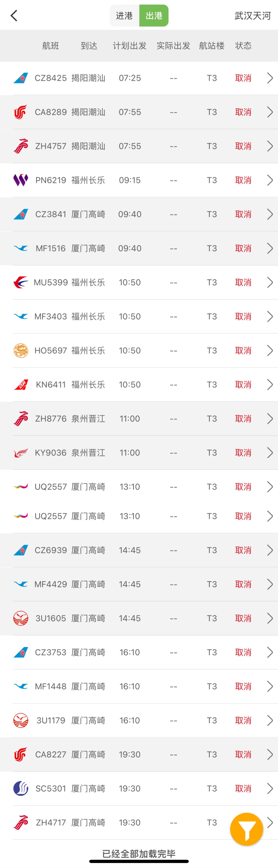Open the orange filter funnel button
The width and height of the screenshot is (278, 868).
coord(246,829)
